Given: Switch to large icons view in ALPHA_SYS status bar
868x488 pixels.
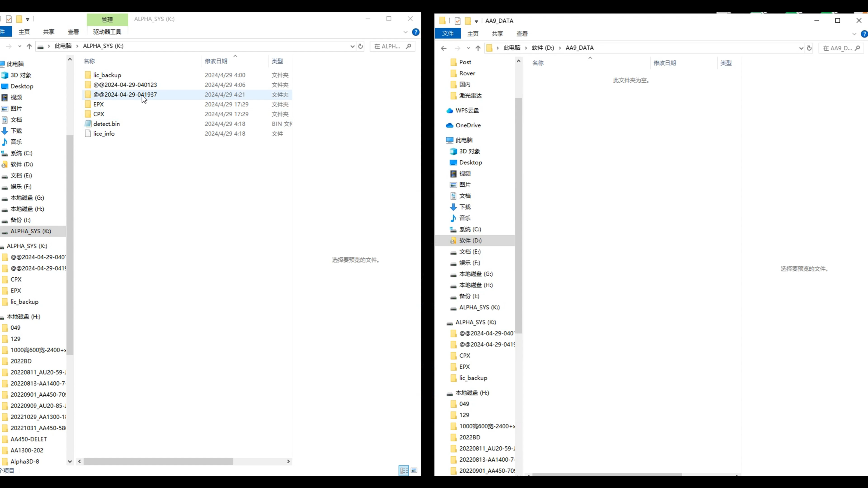Looking at the screenshot, I should (414, 470).
